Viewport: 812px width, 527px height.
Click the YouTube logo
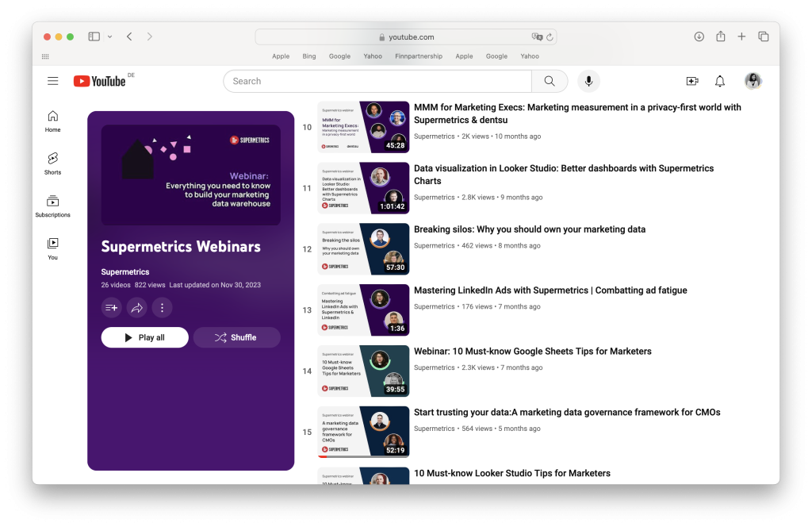(100, 81)
